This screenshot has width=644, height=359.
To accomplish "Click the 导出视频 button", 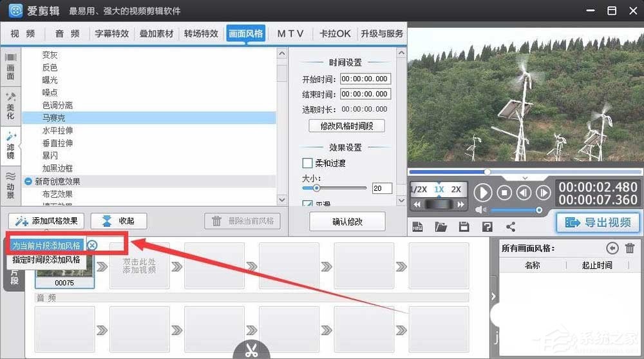I will (x=598, y=222).
